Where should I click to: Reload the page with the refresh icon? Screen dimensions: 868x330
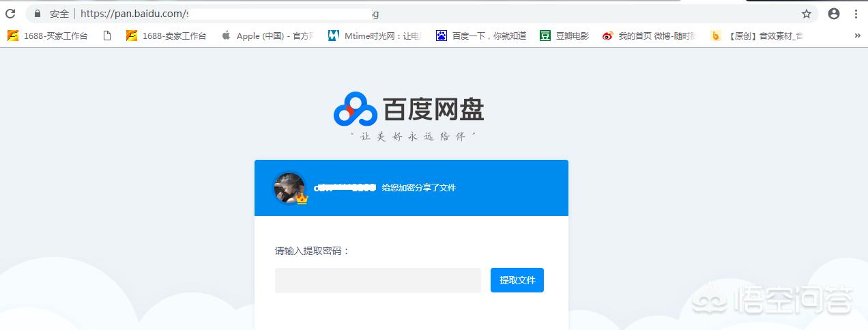click(10, 14)
